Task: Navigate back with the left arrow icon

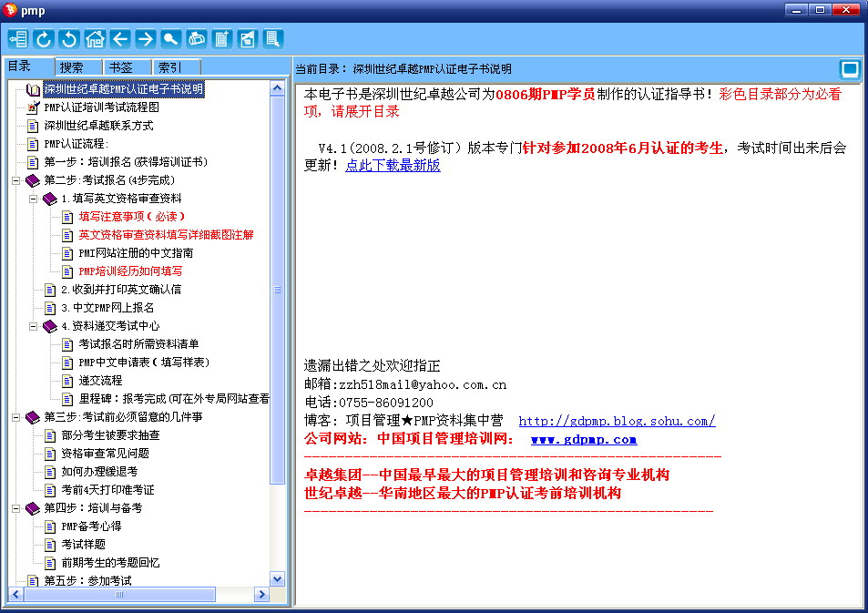Action: coord(120,39)
